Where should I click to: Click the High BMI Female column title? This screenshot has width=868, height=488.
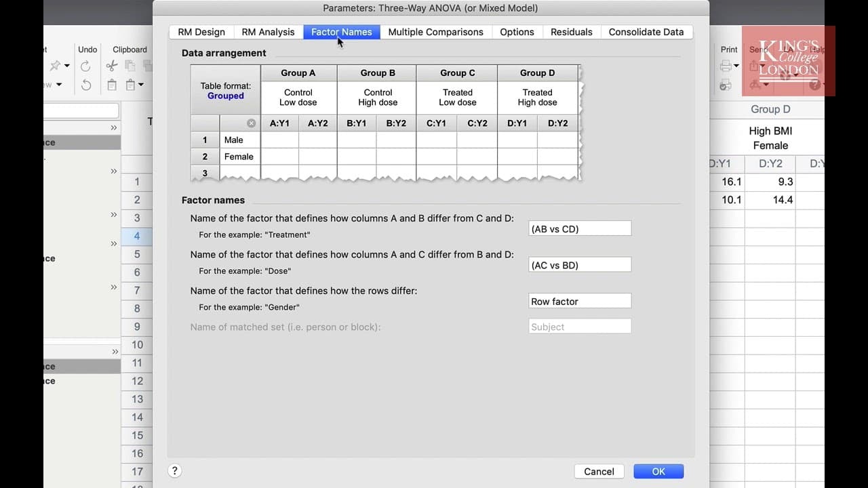coord(770,138)
